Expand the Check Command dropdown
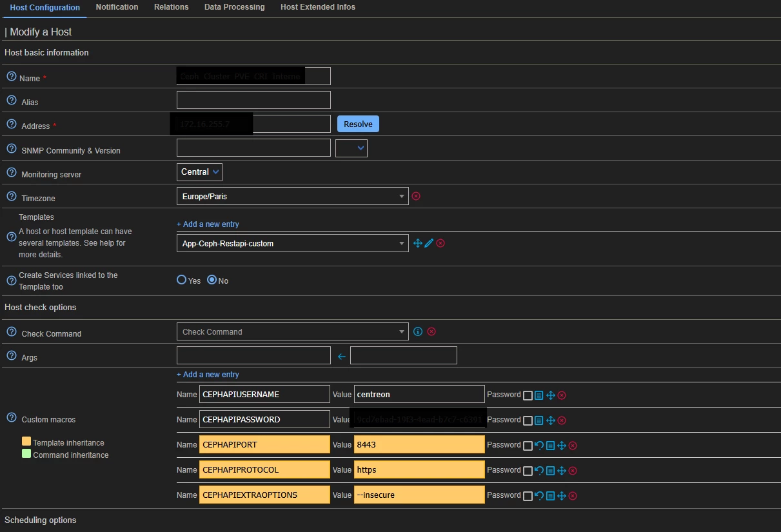This screenshot has width=781, height=532. pyautogui.click(x=292, y=331)
